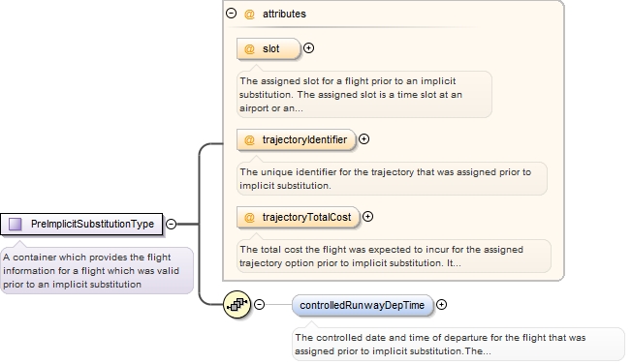The width and height of the screenshot is (632, 364).
Task: Expand the controlledRunwayDepTime element
Action: tap(441, 304)
